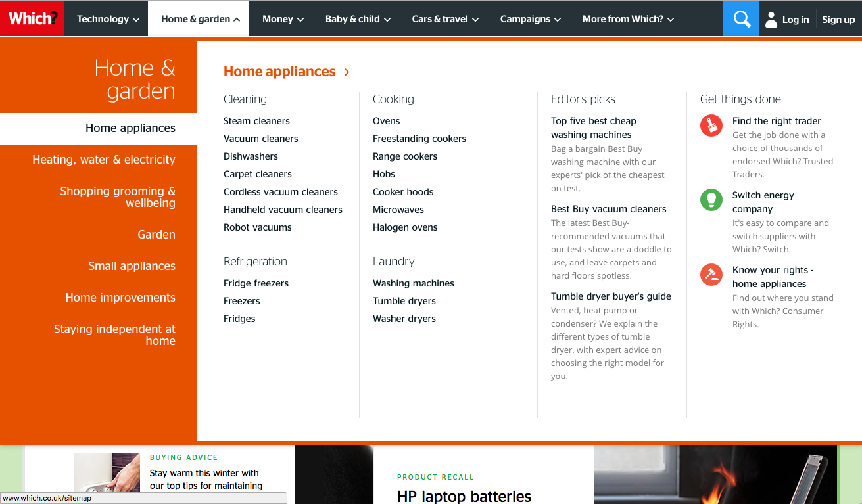This screenshot has width=862, height=504.
Task: Click the Which? logo
Action: point(32,18)
